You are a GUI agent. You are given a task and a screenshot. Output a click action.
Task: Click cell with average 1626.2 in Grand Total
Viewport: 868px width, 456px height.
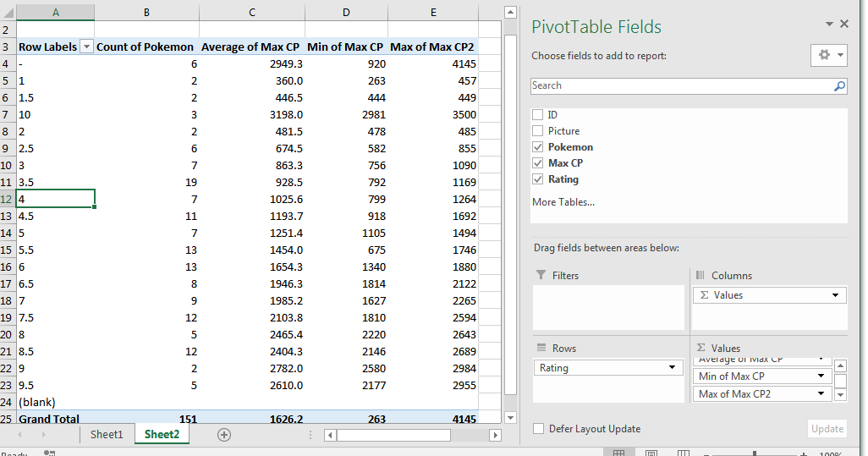click(252, 419)
